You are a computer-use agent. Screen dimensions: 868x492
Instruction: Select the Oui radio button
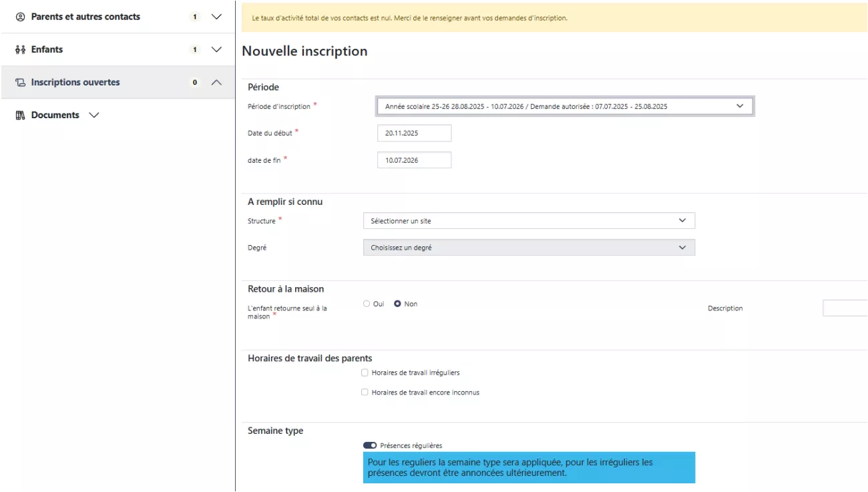pos(367,304)
